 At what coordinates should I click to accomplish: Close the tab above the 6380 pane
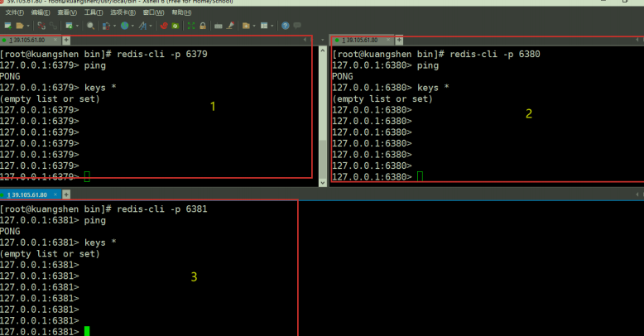point(387,40)
